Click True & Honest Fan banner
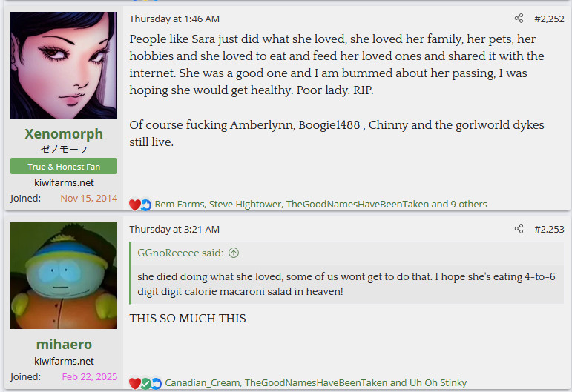Screen dimensions: 572x392 pyautogui.click(x=64, y=166)
